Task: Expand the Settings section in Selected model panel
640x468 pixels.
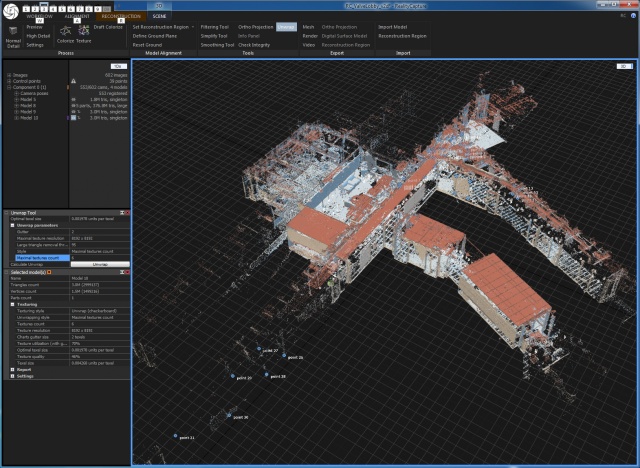Action: tap(12, 376)
